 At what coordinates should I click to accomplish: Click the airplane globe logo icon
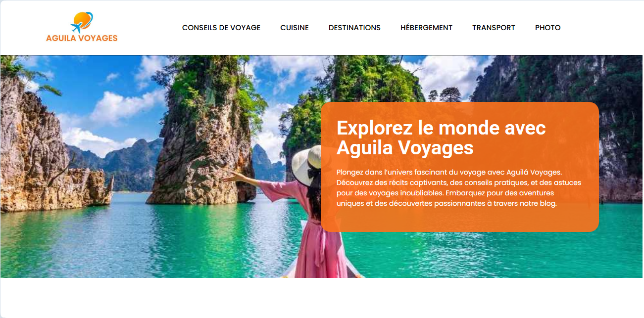click(82, 22)
